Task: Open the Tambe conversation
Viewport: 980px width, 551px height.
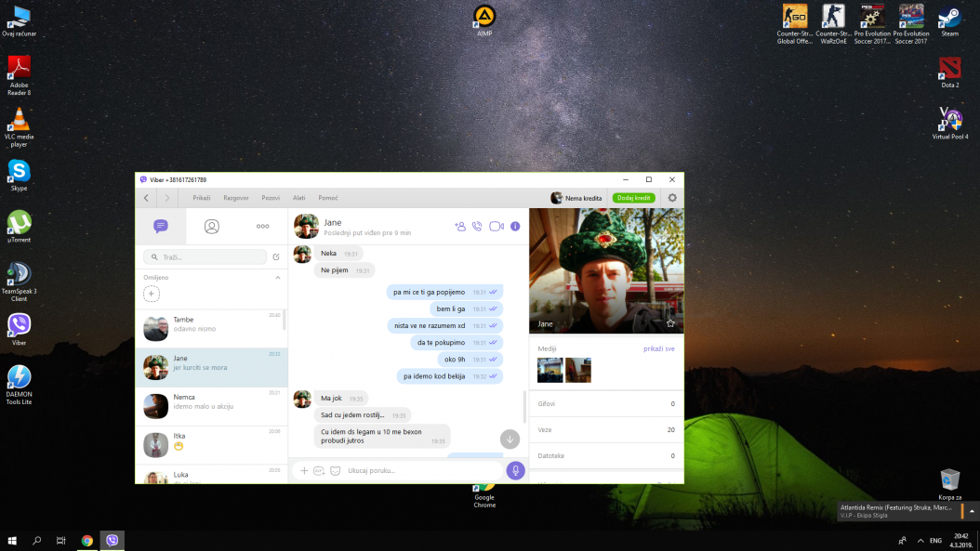Action: pos(211,328)
